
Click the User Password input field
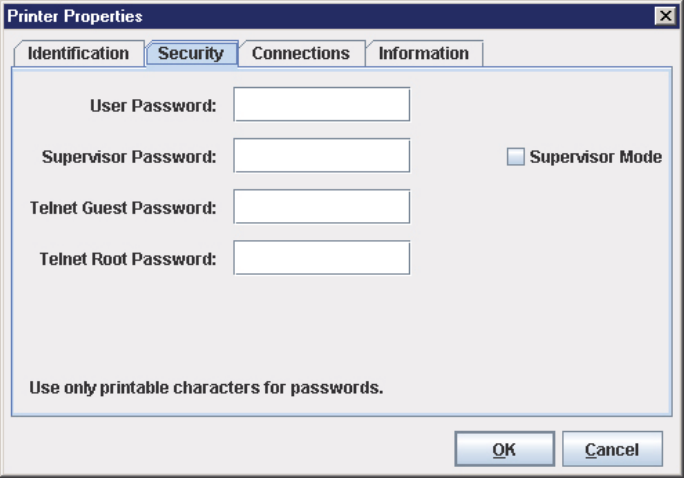coord(321,104)
